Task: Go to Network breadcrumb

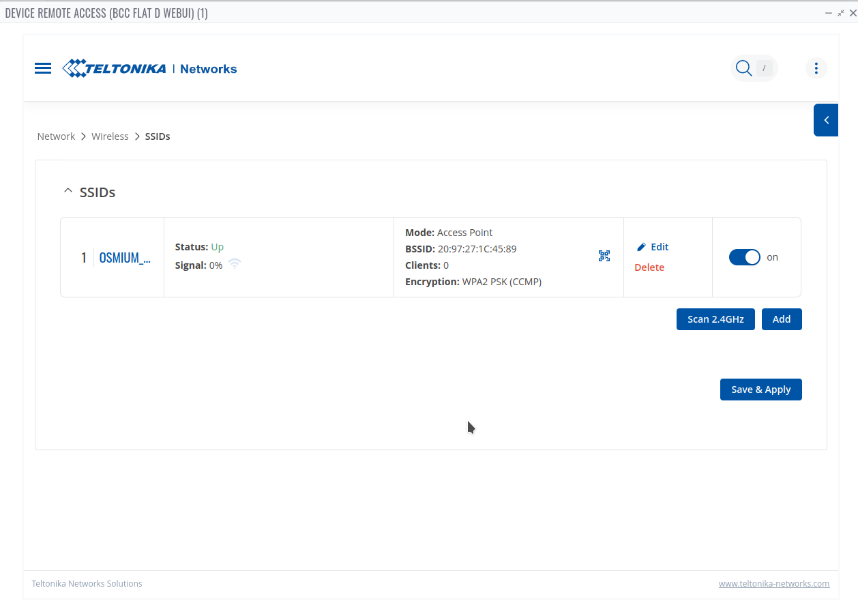Action: [x=56, y=136]
